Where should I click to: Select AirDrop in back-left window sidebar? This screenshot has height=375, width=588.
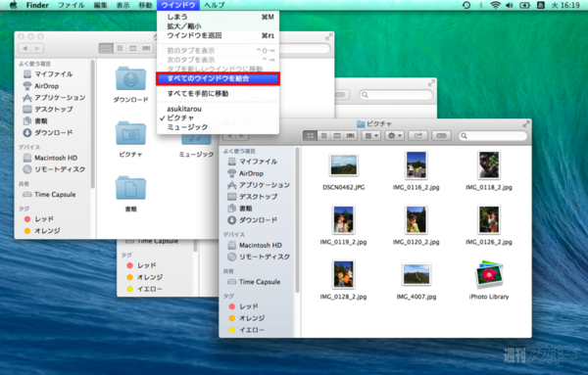(x=41, y=86)
